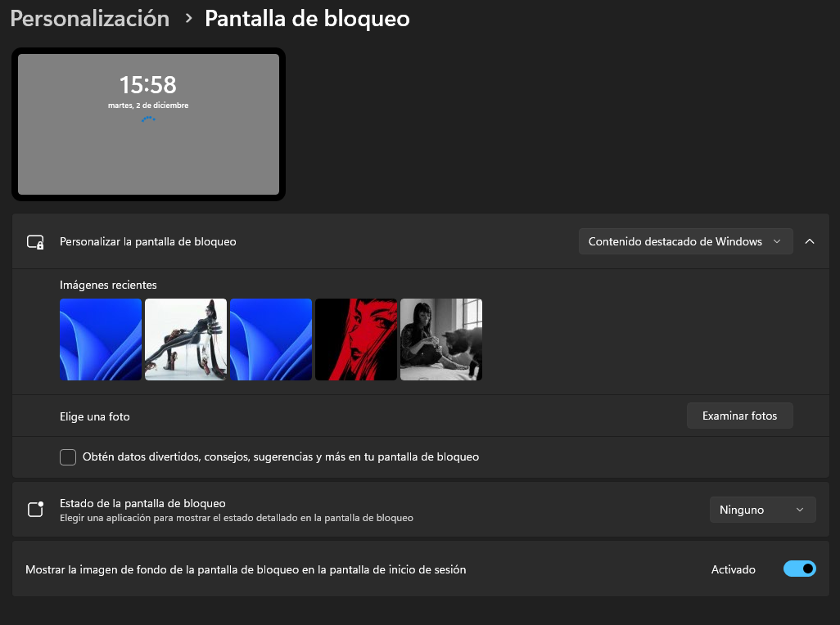Open the Ninguno status app dropdown

[762, 510]
